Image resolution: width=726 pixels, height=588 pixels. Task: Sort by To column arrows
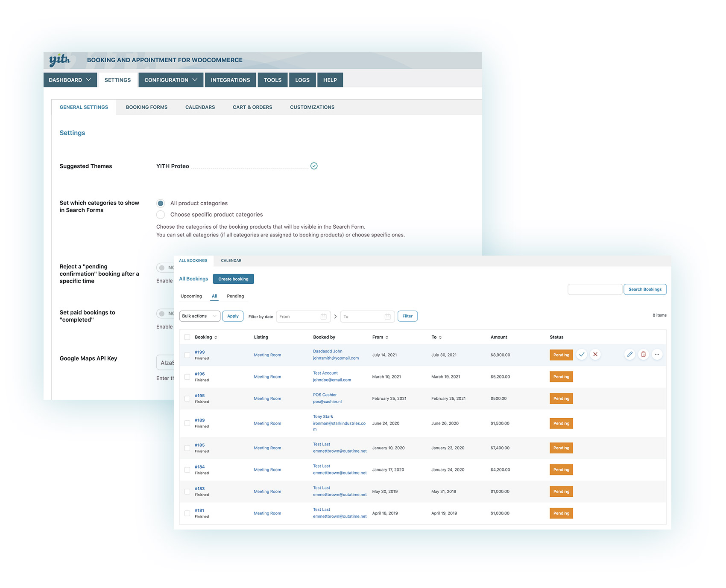point(440,338)
